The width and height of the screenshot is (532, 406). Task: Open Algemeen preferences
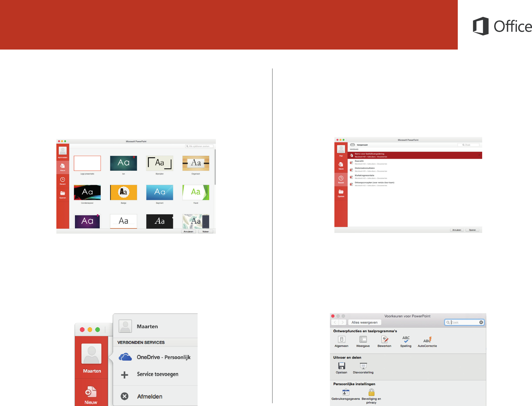click(x=342, y=342)
